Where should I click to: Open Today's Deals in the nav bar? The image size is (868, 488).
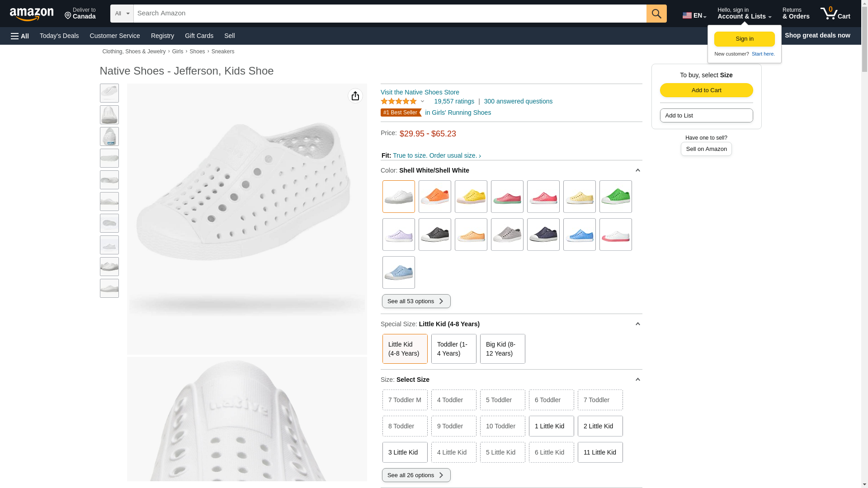tap(59, 36)
